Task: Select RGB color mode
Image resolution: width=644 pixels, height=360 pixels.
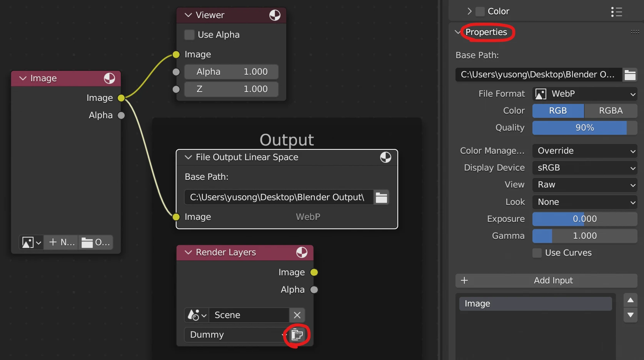Action: coord(558,111)
